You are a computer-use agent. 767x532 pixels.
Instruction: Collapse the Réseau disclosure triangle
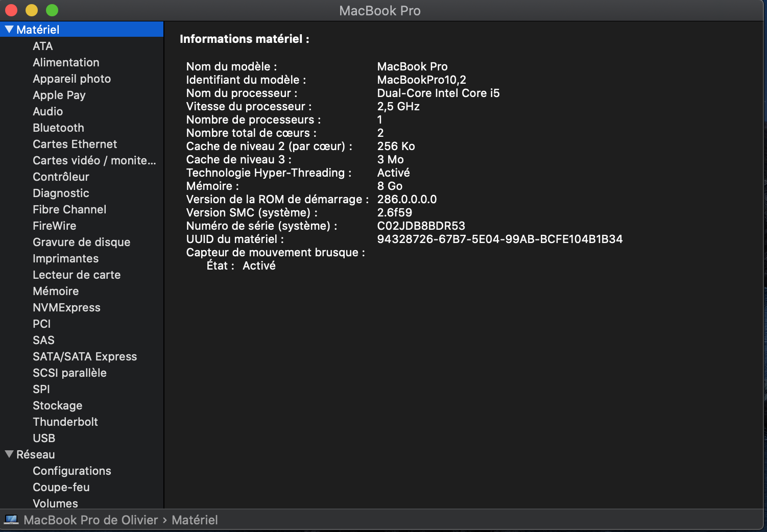(x=9, y=454)
